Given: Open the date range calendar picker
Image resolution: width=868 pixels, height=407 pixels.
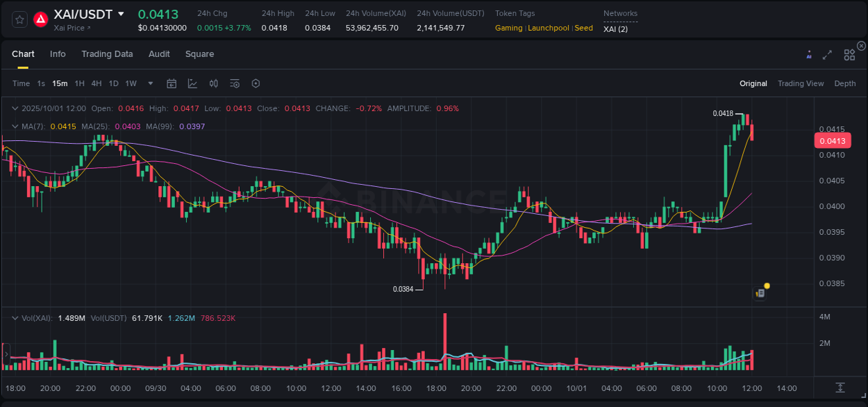Looking at the screenshot, I should pyautogui.click(x=172, y=83).
